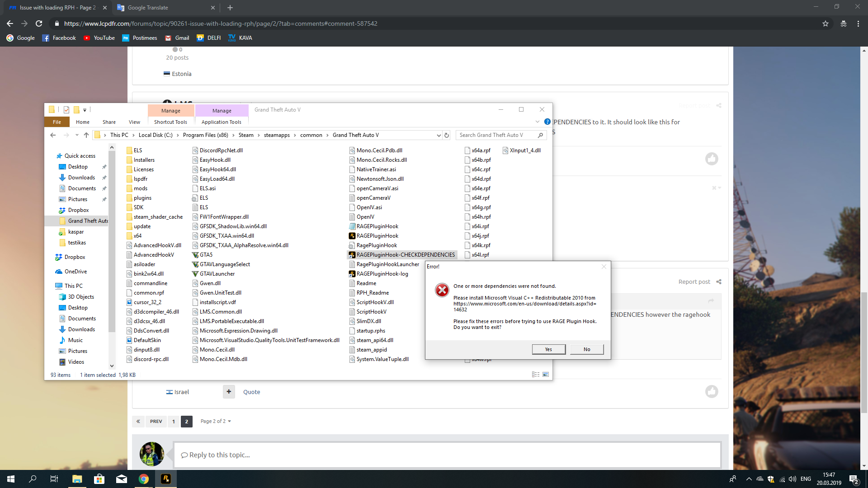Viewport: 868px width, 488px height.
Task: Click the refresh icon in Explorer address bar
Action: pyautogui.click(x=447, y=135)
